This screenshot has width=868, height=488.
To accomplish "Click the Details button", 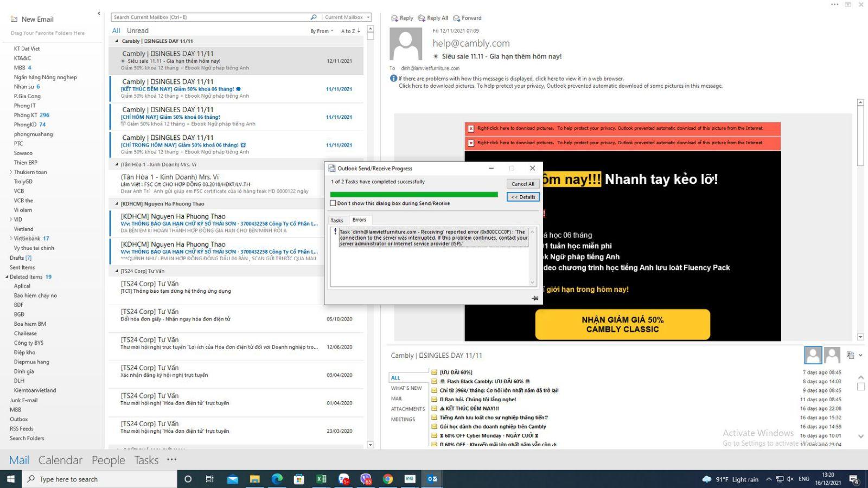I will pos(523,197).
